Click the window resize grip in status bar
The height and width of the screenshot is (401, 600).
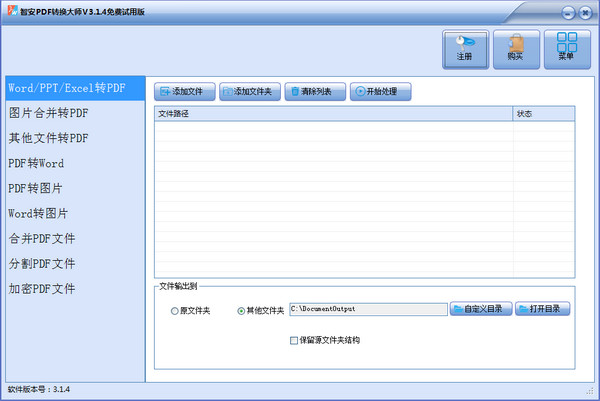point(590,391)
